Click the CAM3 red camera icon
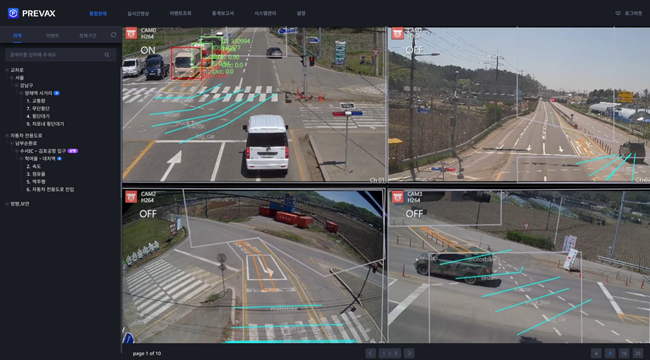The width and height of the screenshot is (650, 360). click(x=398, y=197)
